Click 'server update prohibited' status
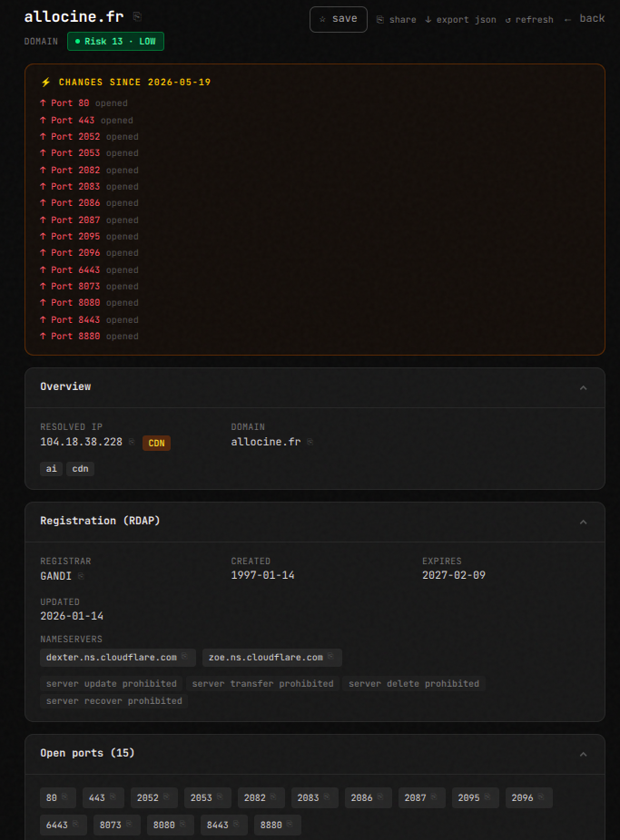 click(111, 684)
